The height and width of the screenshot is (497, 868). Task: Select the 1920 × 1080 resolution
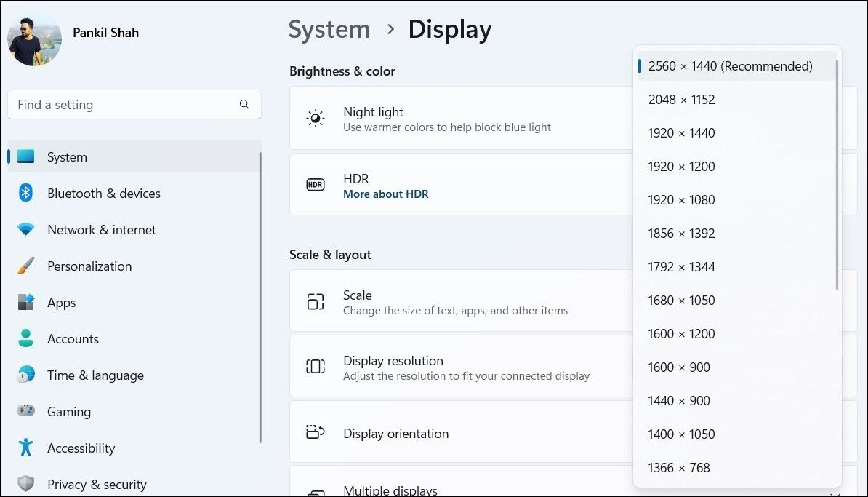682,199
